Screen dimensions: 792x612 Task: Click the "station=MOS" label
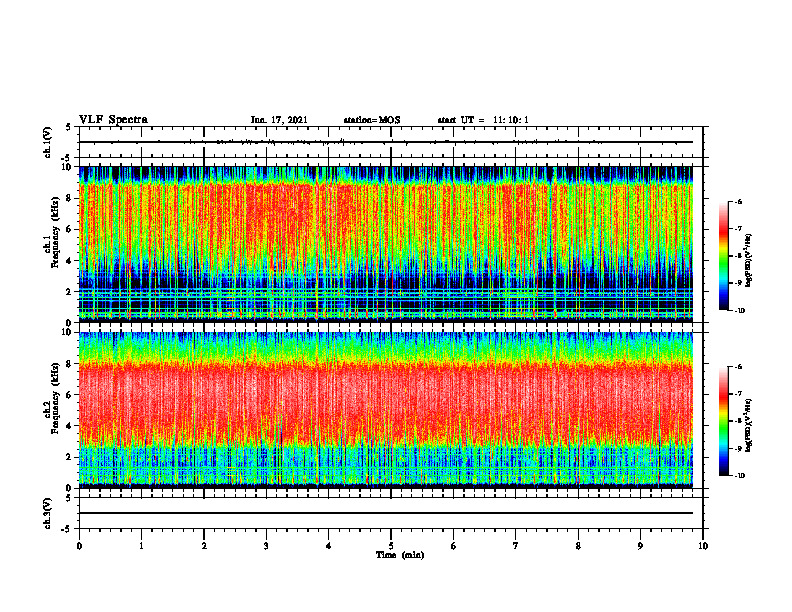[x=372, y=120]
